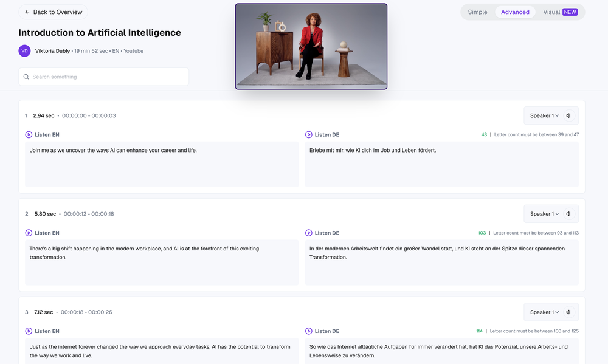The height and width of the screenshot is (364, 608).
Task: Play Listen DE for segment 3
Action: 322,331
